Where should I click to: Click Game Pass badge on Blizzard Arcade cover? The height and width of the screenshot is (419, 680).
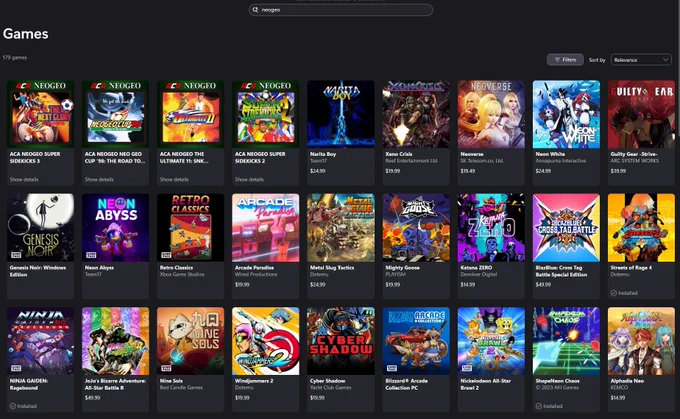coord(392,368)
